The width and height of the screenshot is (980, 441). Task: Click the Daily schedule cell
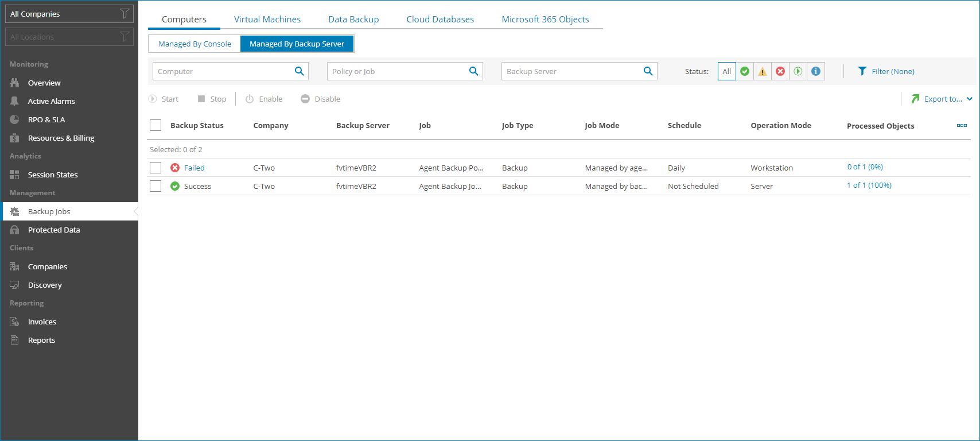click(676, 168)
